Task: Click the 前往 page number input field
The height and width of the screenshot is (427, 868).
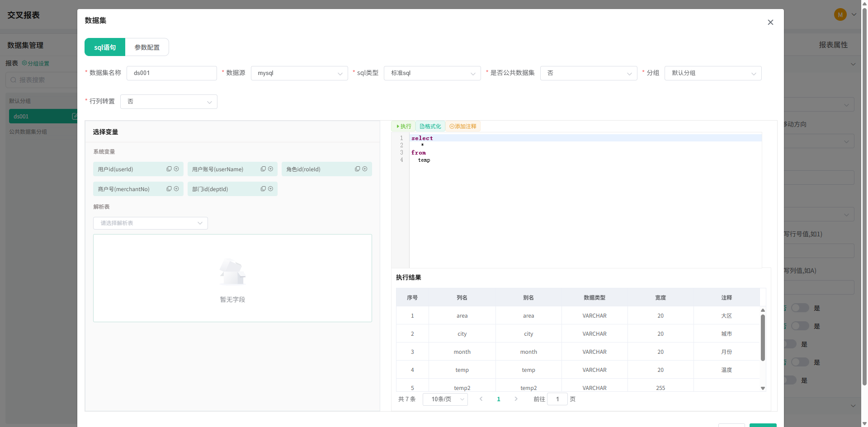Action: tap(557, 399)
